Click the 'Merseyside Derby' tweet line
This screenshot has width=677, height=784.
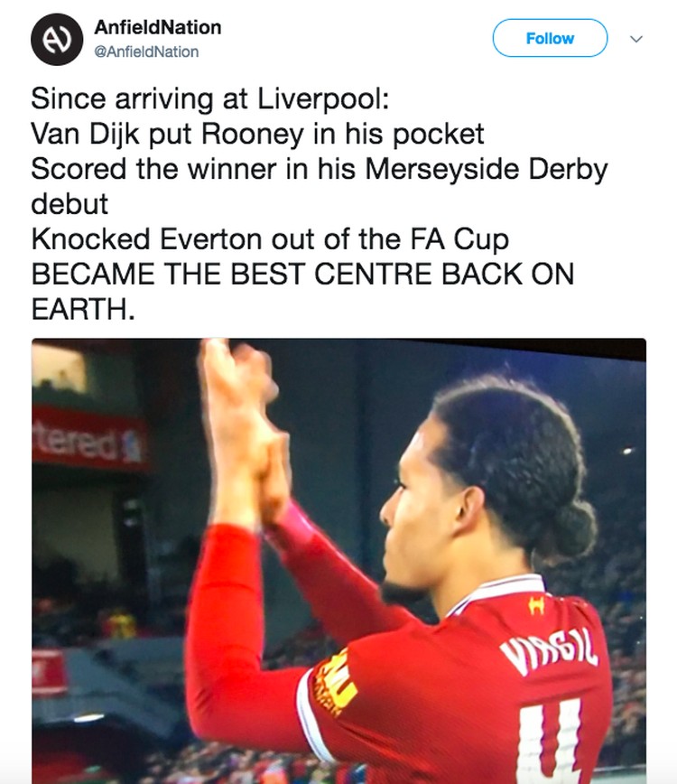(x=320, y=170)
